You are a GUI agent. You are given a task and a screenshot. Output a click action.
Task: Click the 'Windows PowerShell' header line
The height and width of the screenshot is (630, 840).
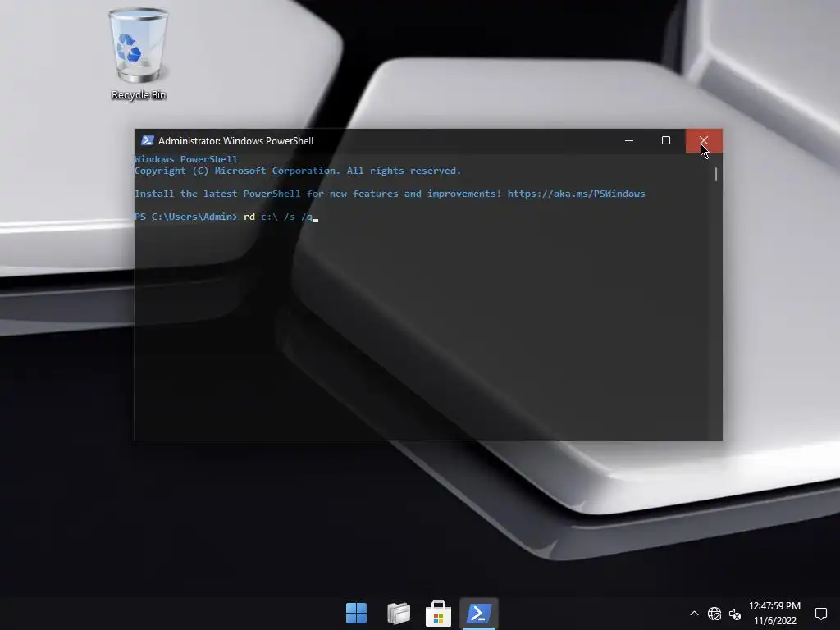[x=185, y=159]
